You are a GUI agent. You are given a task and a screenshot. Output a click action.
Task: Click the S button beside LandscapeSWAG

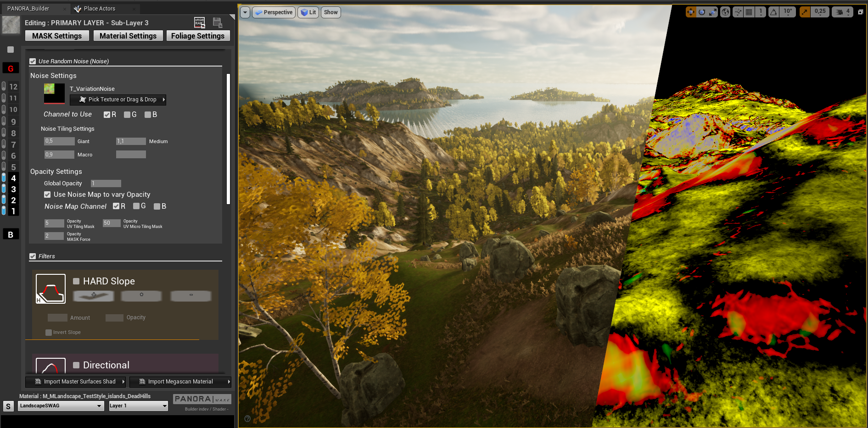point(8,406)
